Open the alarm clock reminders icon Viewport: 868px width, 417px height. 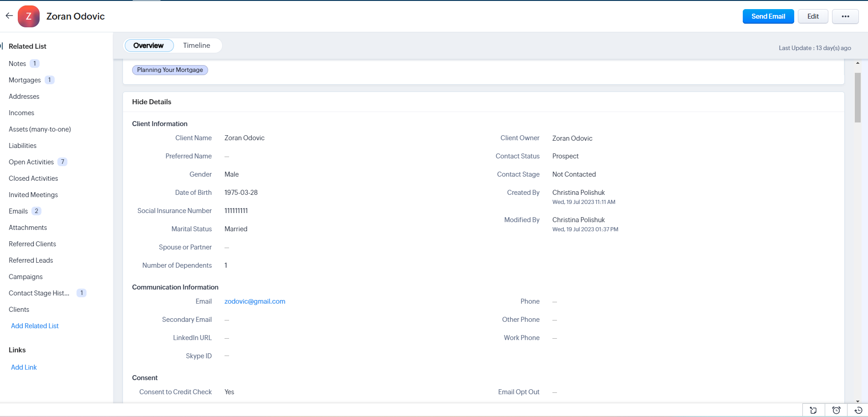click(836, 410)
